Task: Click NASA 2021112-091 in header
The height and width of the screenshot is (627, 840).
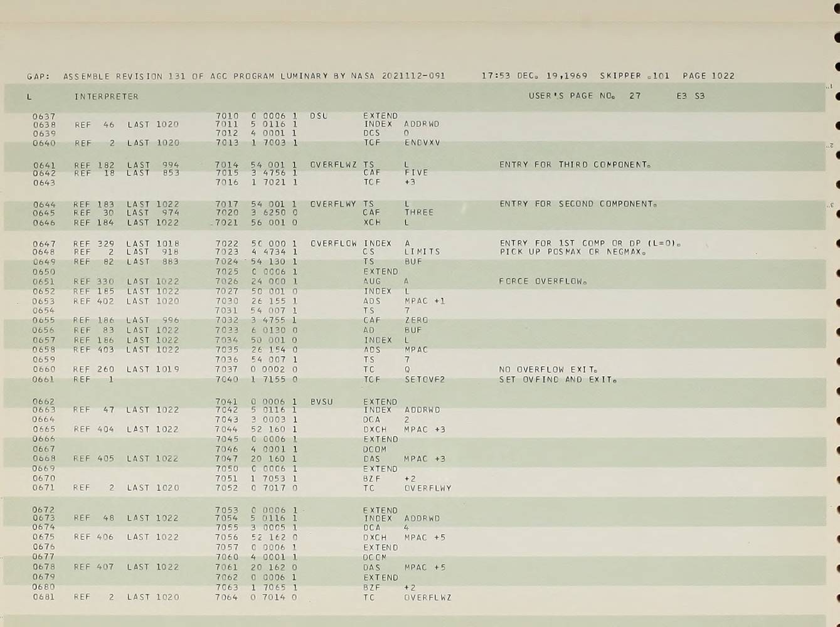Action: [x=398, y=76]
